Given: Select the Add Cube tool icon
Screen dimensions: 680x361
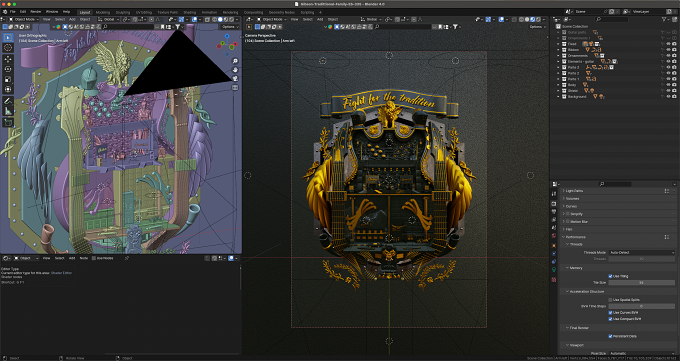Looking at the screenshot, I should tap(8, 122).
